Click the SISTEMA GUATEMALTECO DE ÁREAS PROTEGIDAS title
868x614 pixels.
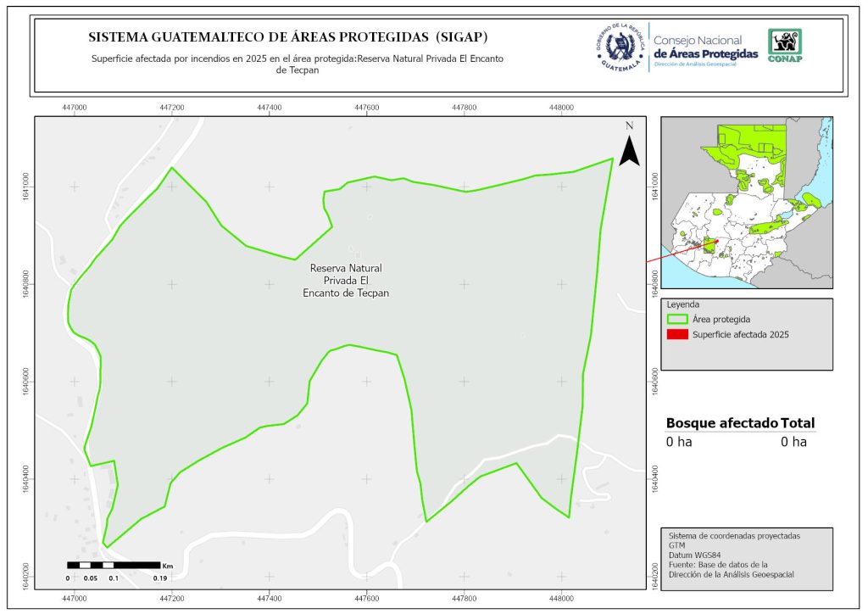[288, 38]
